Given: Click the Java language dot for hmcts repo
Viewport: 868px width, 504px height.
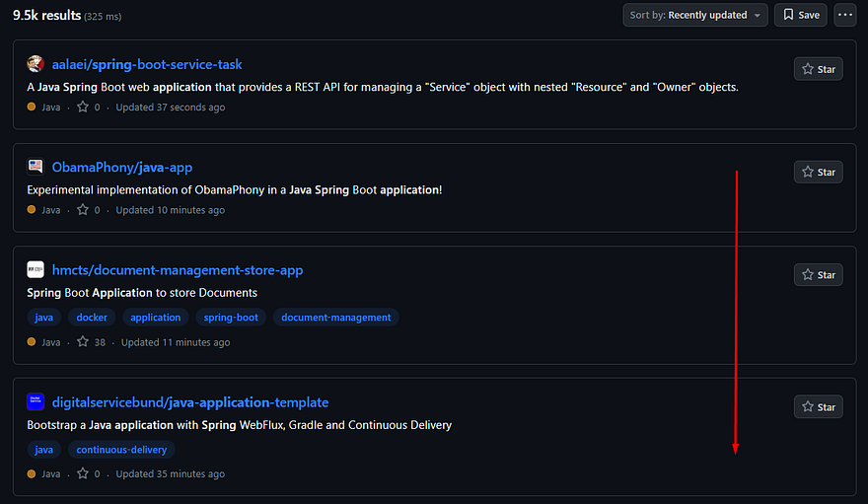Looking at the screenshot, I should point(32,342).
